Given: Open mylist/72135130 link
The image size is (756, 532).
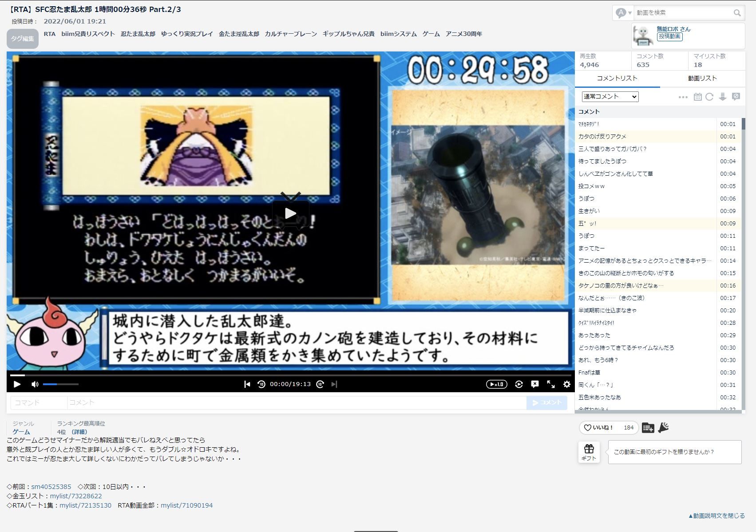Looking at the screenshot, I should (x=86, y=505).
